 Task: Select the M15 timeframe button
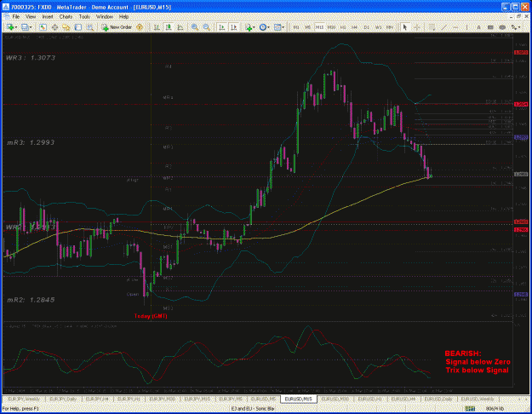[319, 27]
